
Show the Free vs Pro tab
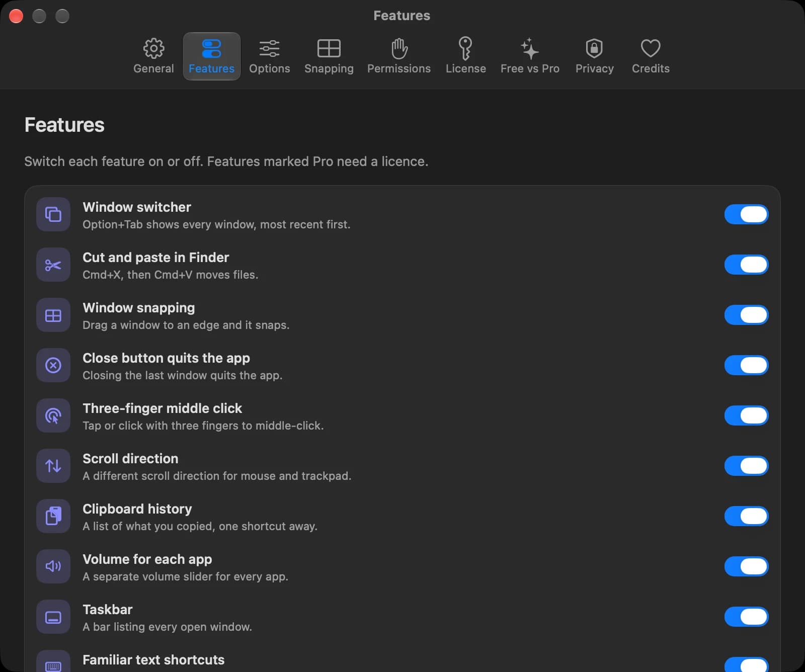(x=530, y=56)
